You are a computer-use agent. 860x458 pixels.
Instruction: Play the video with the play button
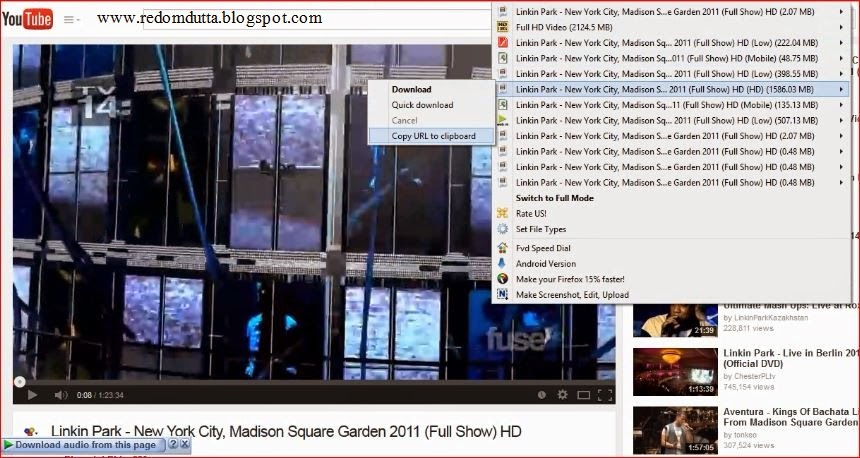(x=32, y=395)
